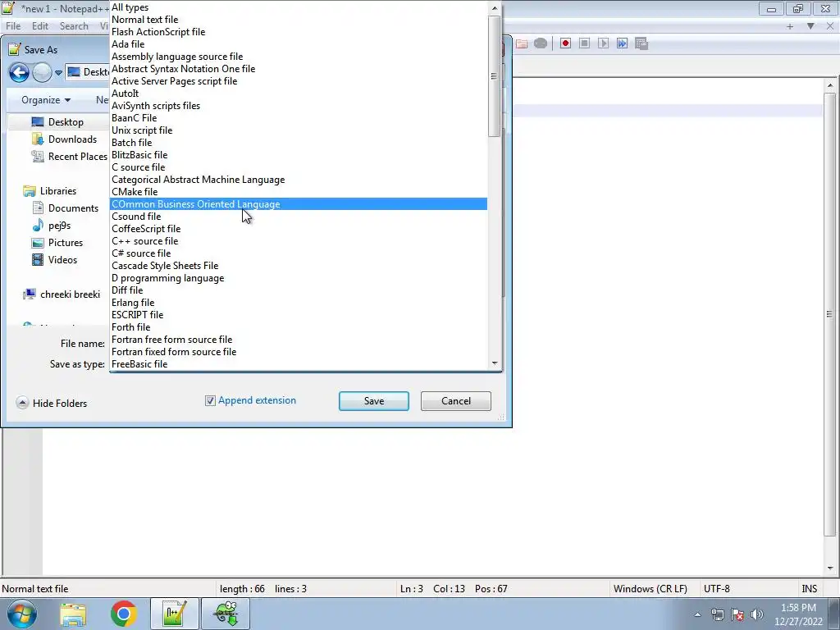This screenshot has width=840, height=630.
Task: Choose BaanC File type
Action: 299,118
